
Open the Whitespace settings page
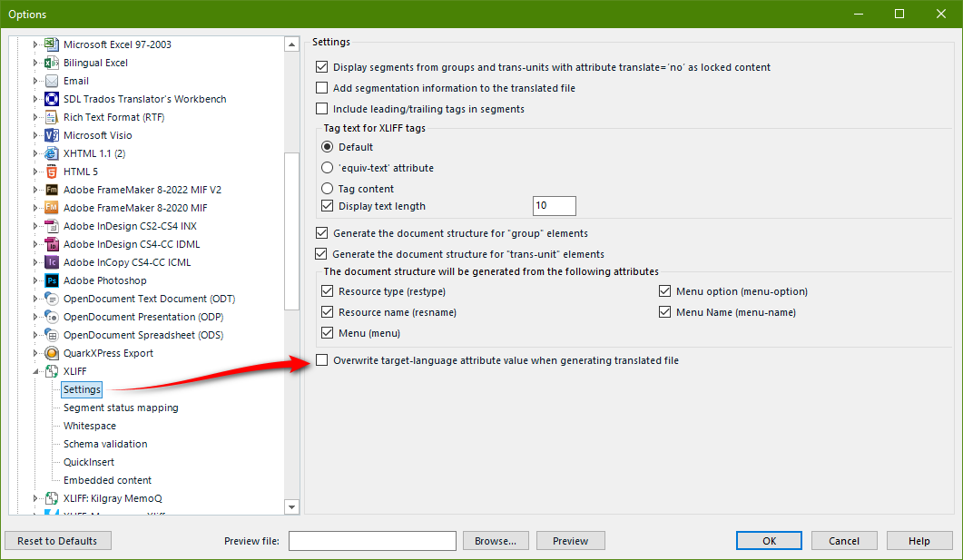(90, 426)
